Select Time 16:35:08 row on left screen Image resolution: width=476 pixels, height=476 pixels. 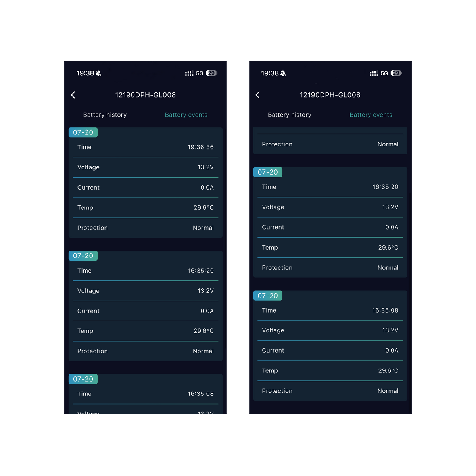coord(146,394)
